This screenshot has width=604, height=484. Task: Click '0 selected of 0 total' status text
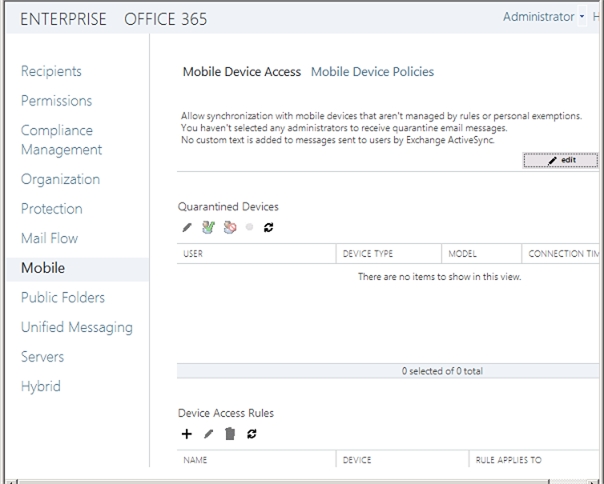click(442, 371)
